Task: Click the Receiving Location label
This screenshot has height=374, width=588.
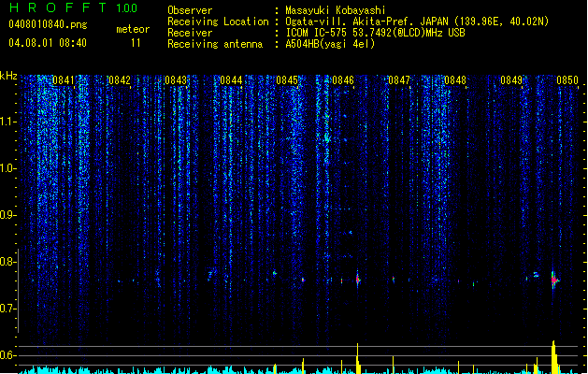Action: 218,22
